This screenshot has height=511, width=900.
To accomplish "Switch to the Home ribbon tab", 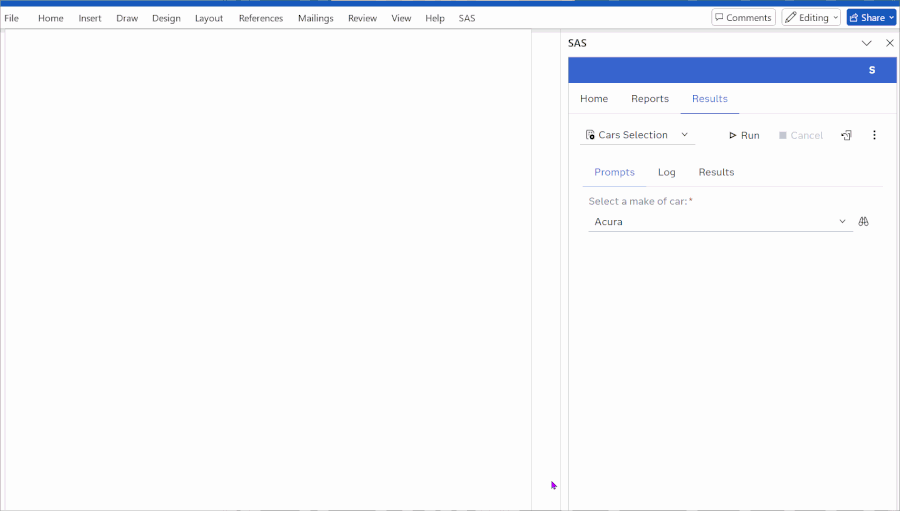I will (x=51, y=18).
